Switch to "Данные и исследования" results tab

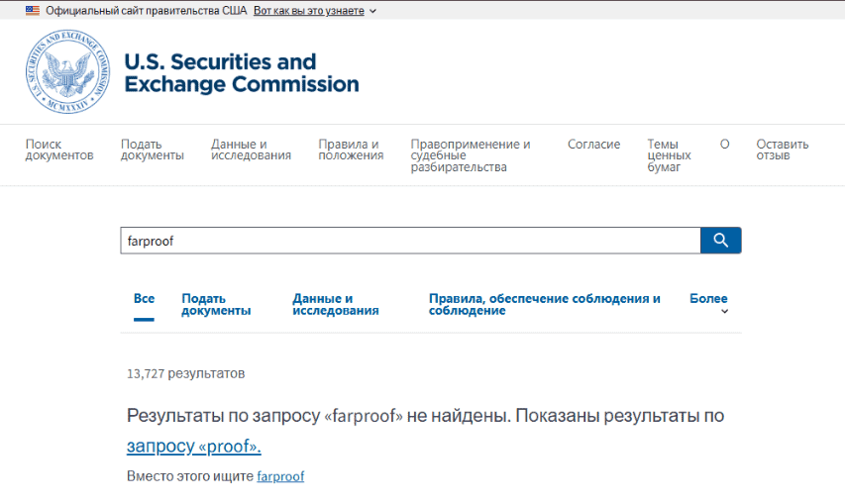336,304
